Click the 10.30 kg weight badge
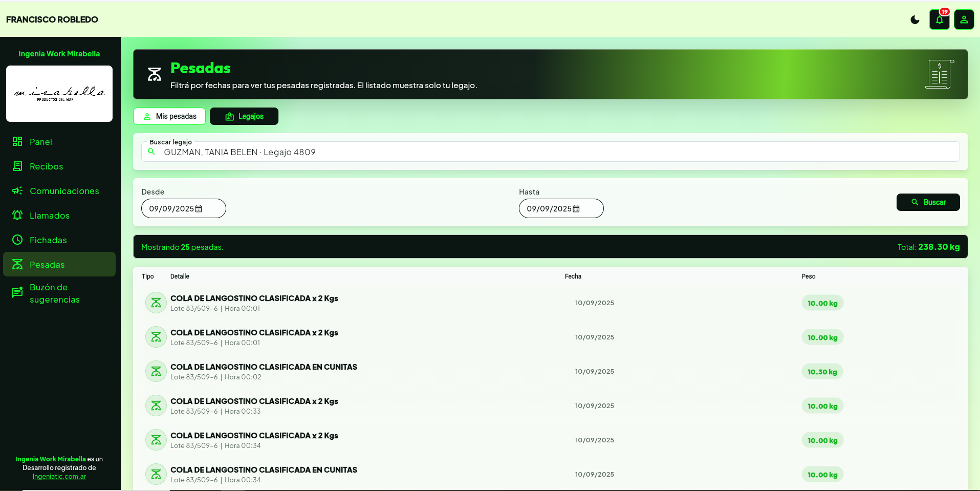The image size is (980, 491). 822,372
